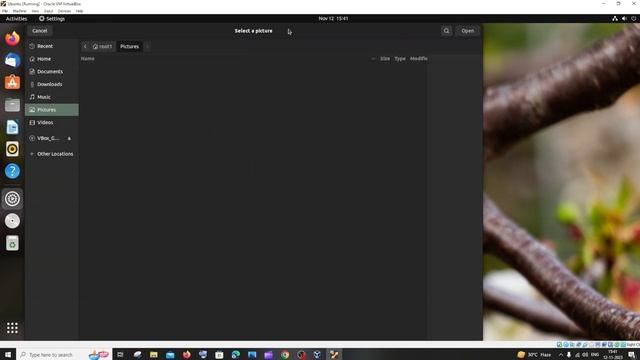
Task: Open VirtualBox Input menu
Action: pos(49,11)
